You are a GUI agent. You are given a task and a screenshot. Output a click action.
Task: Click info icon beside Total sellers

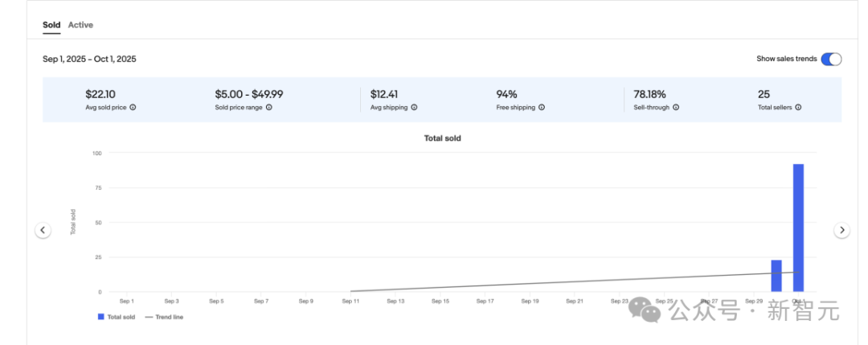[x=798, y=107]
